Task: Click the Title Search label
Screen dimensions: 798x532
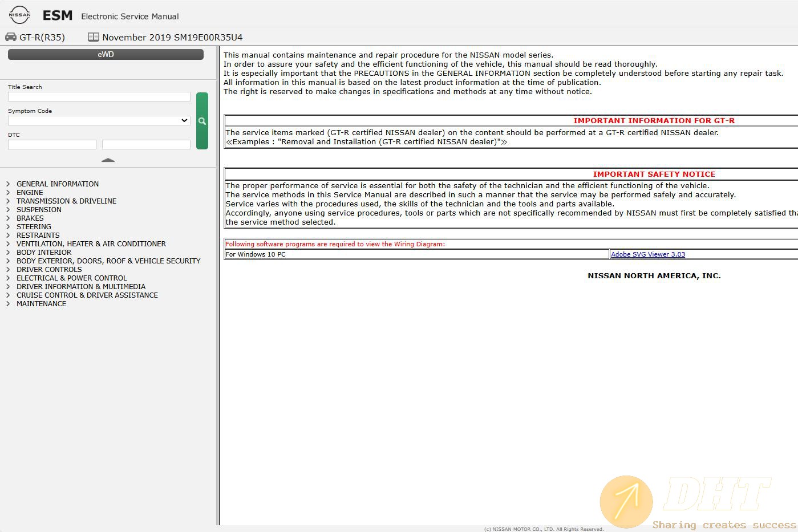Action: tap(25, 87)
